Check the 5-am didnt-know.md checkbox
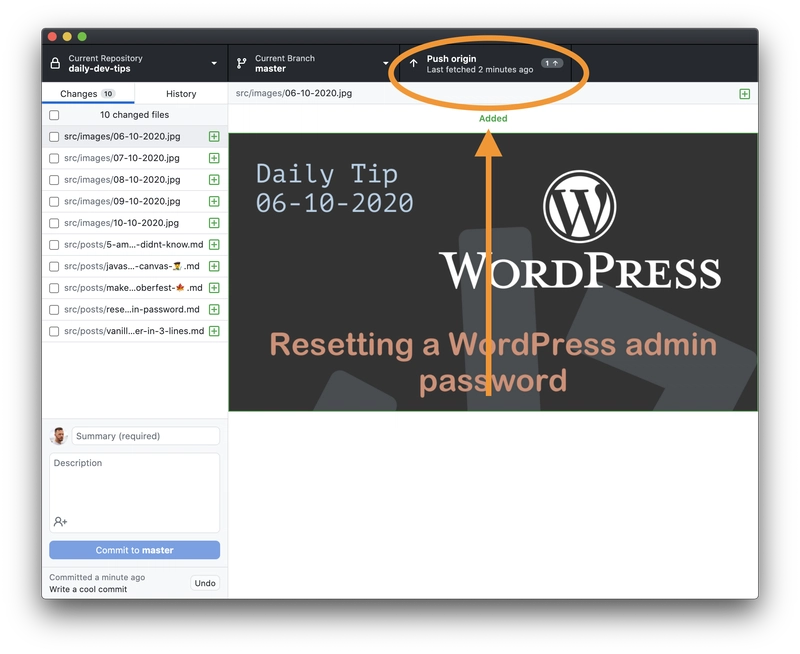 coord(54,245)
